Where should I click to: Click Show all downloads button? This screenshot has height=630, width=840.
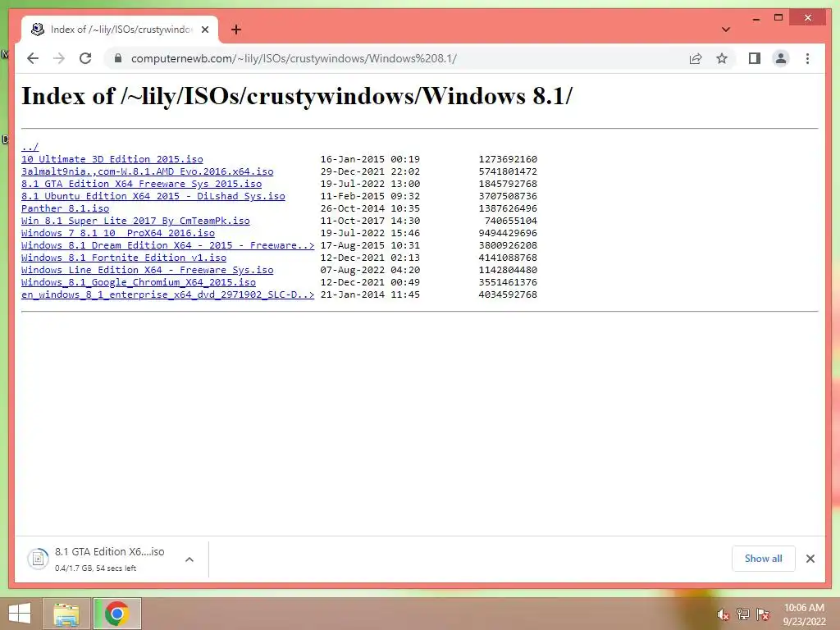point(764,559)
